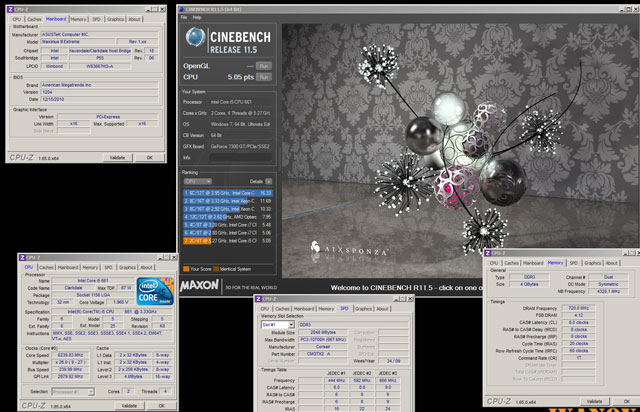The height and width of the screenshot is (412, 640).
Task: Click Validate in Motherboard CPU-Z window
Action: [117, 158]
